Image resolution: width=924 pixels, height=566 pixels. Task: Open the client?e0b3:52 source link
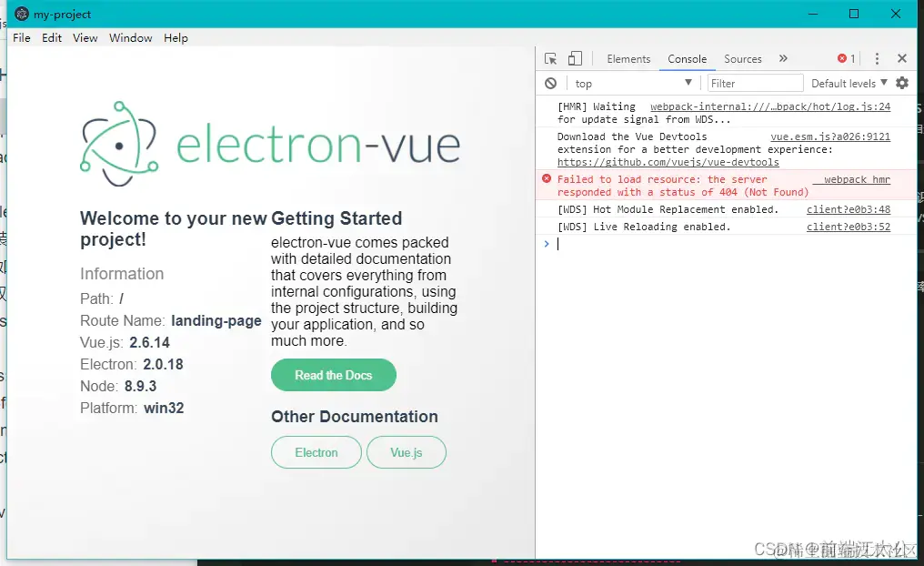pyautogui.click(x=849, y=227)
